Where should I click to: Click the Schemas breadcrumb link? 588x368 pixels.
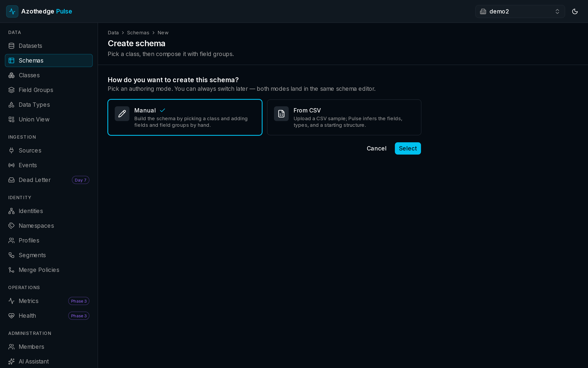point(138,33)
